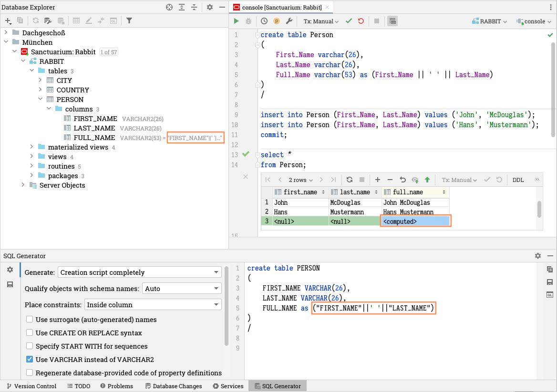557x392 pixels.
Task: Click the reload page icon in results toolbar
Action: coord(350,180)
